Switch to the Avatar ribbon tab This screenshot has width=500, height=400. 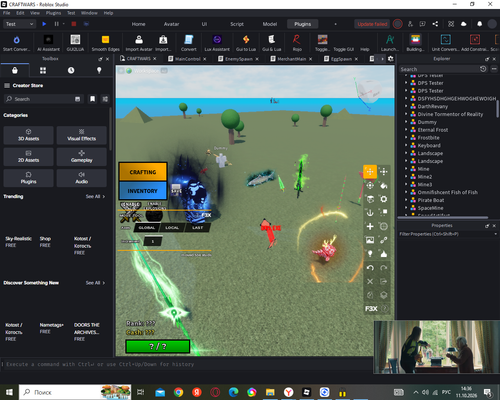click(171, 24)
